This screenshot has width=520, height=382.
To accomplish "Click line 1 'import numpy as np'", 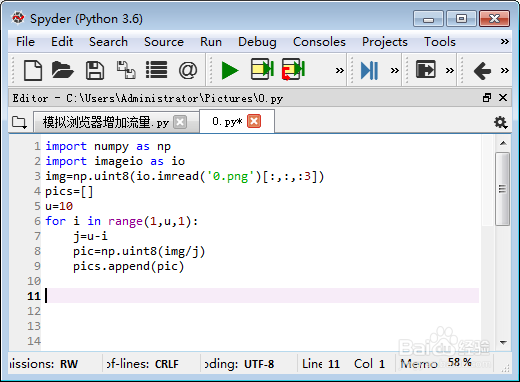I will pyautogui.click(x=108, y=146).
